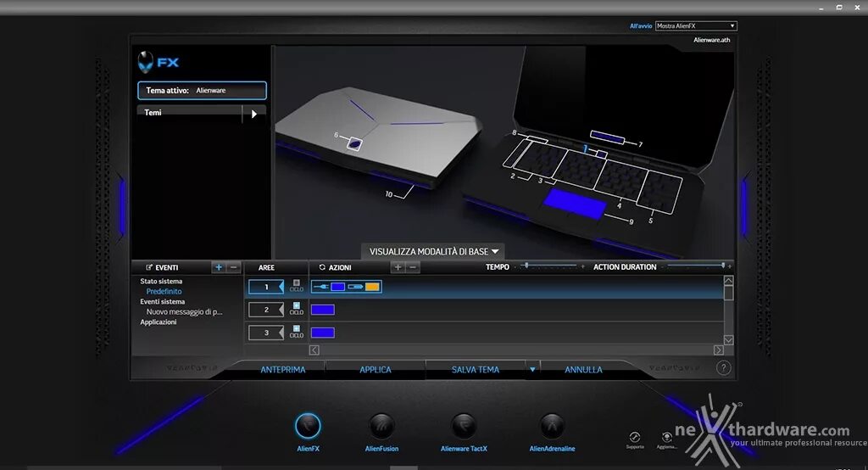The image size is (868, 470).
Task: Expand Visualizza modalità di base menu
Action: coord(434,252)
